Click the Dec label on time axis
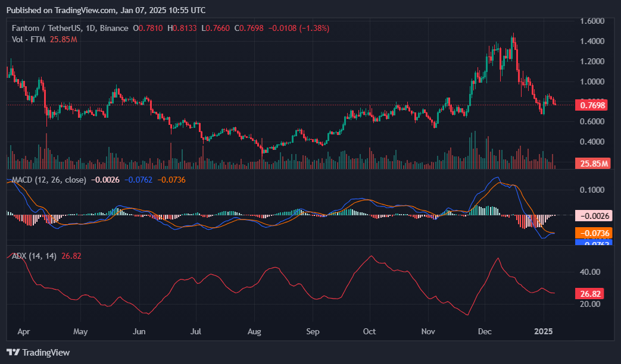621x364 pixels. 485,331
